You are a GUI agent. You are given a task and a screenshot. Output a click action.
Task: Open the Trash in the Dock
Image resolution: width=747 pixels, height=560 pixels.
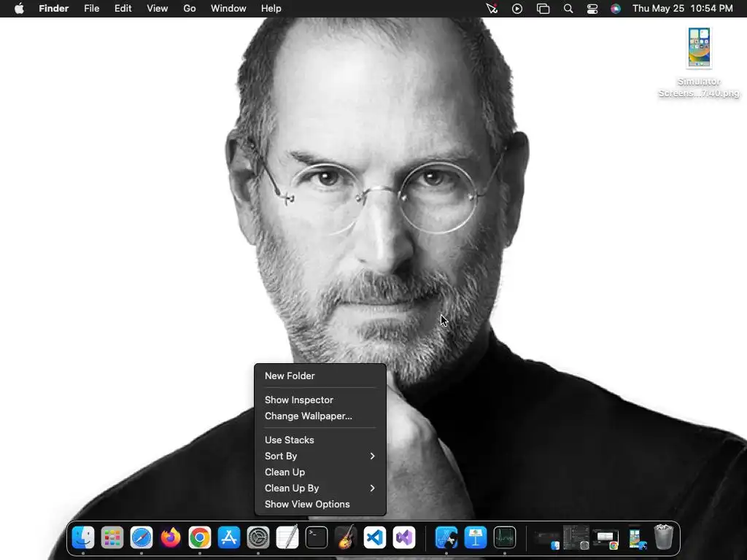(664, 537)
